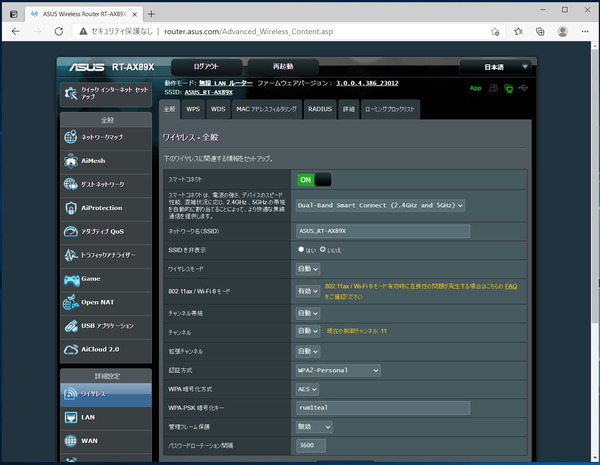Reload the page with refresh icon
The image size is (600, 465).
[x=59, y=31]
